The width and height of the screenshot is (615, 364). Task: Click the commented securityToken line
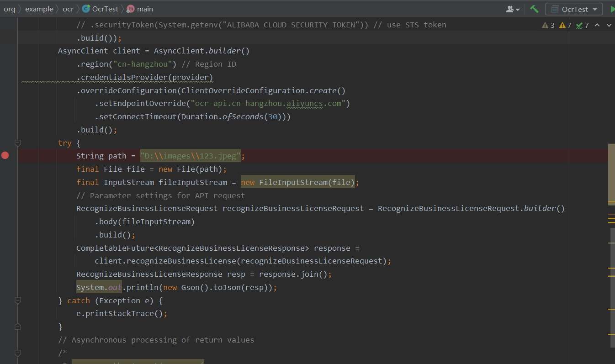[x=261, y=25]
